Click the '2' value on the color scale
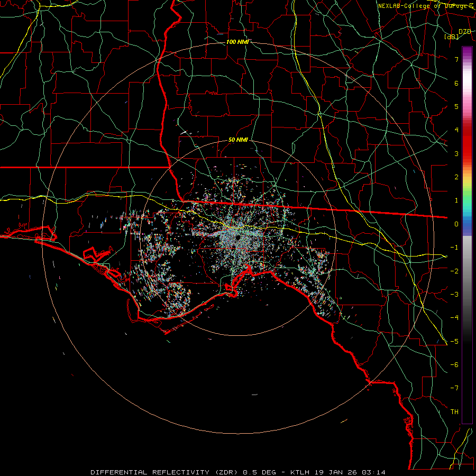 coord(456,177)
